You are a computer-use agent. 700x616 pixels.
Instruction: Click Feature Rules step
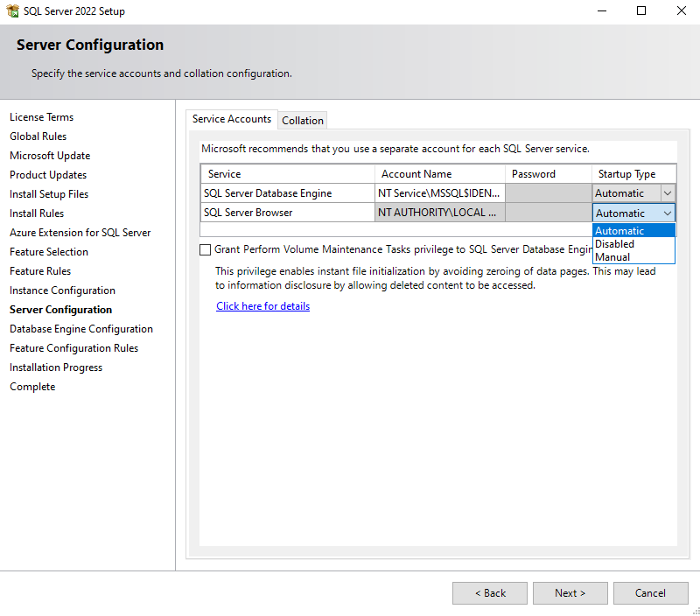point(40,271)
